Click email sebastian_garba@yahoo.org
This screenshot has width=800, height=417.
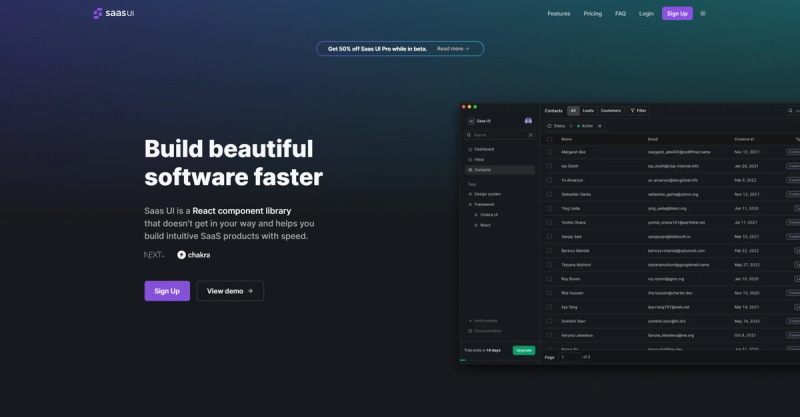(673, 194)
